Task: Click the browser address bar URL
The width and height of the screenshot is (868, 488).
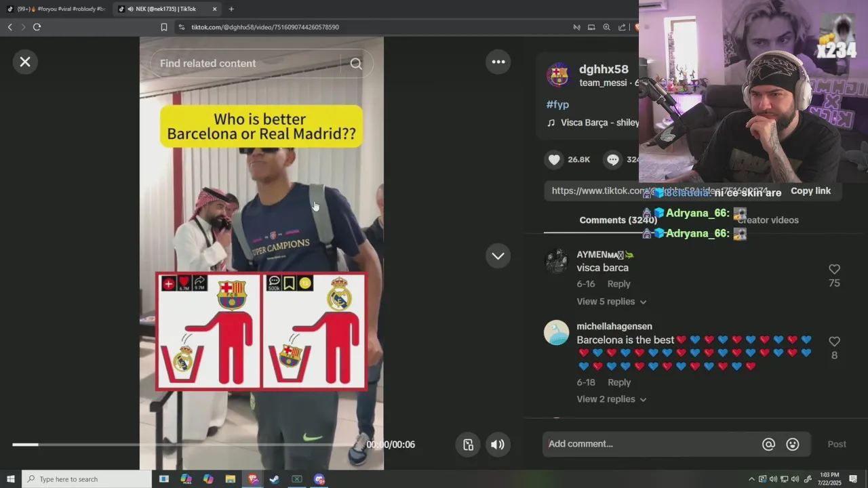Action: coord(264,27)
